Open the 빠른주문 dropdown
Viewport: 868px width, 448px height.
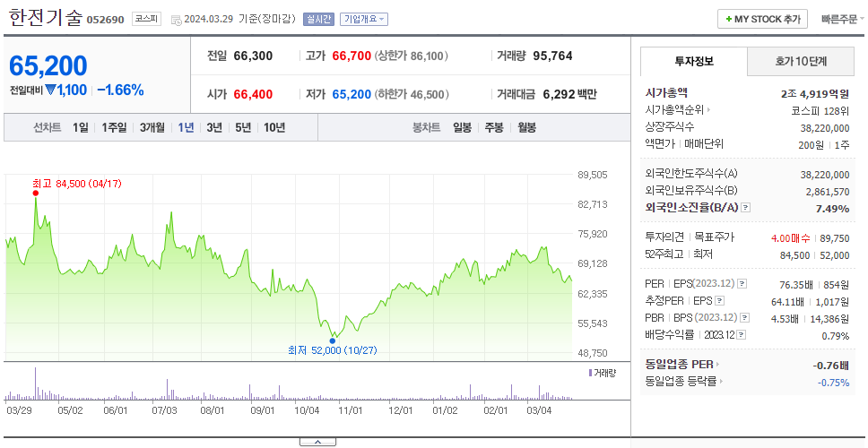point(842,20)
